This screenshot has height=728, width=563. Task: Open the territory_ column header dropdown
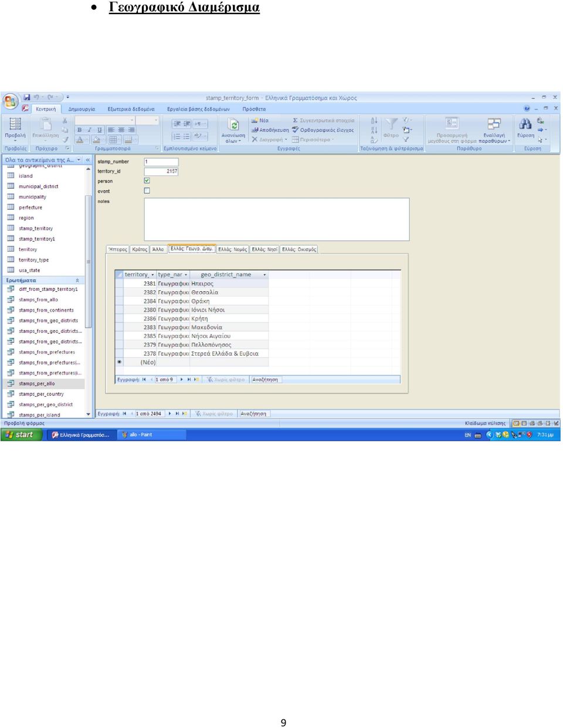click(152, 274)
